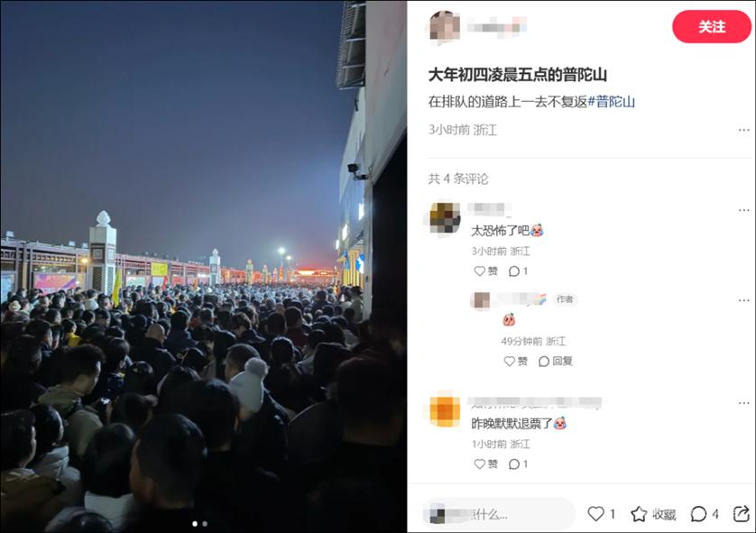The height and width of the screenshot is (533, 756).
Task: Open the #普陀山 hashtag link
Action: click(x=611, y=102)
